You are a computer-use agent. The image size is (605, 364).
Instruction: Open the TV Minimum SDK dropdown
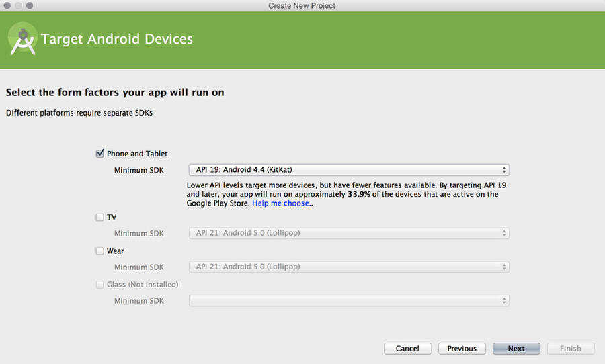(x=349, y=233)
